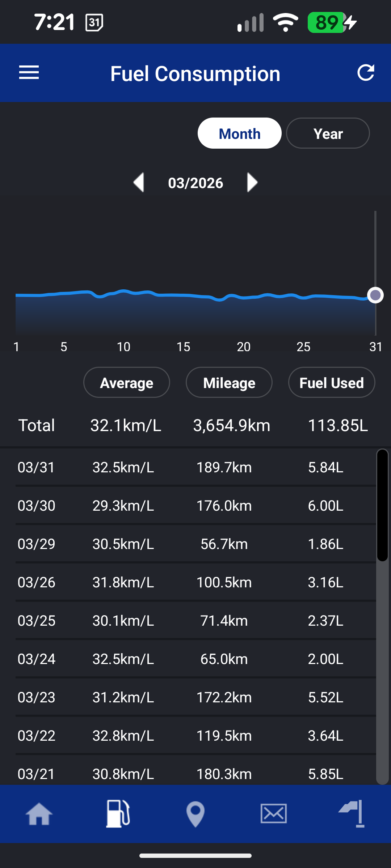Open the turn signal lever tab

pos(352,814)
